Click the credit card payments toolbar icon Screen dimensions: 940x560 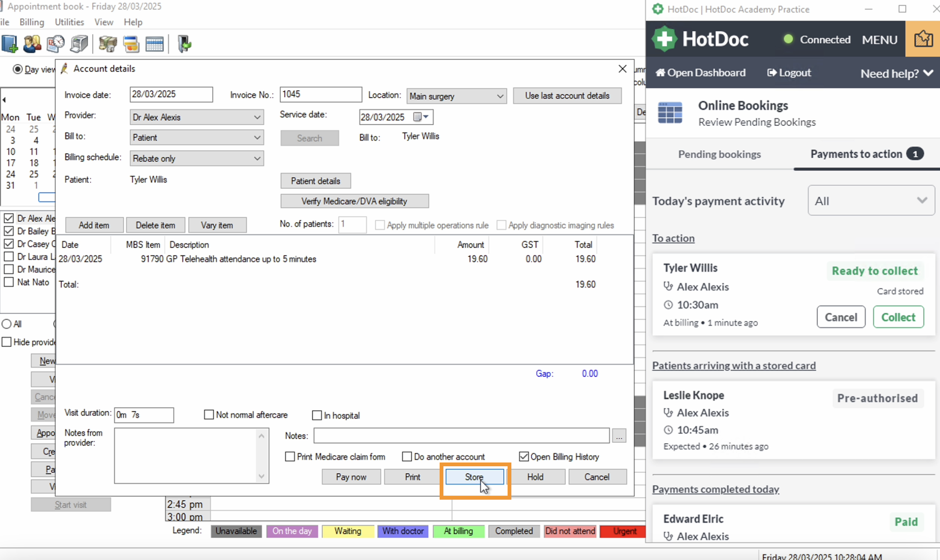(x=131, y=44)
